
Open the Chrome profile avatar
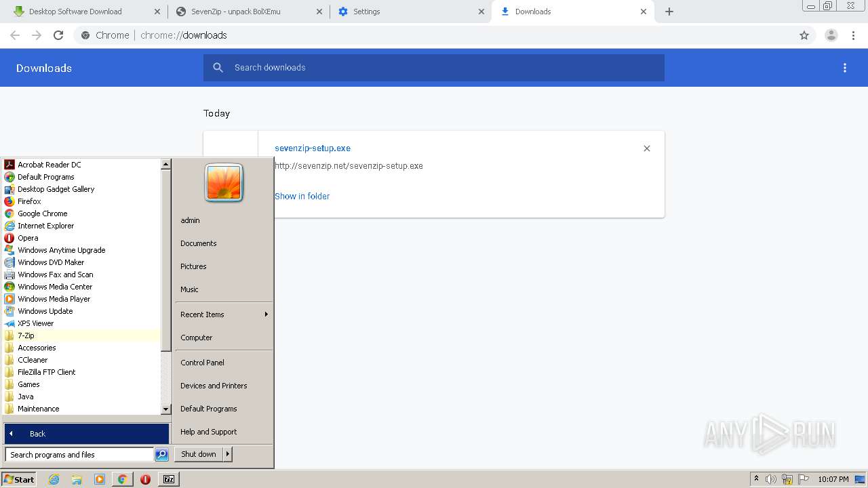click(x=831, y=35)
